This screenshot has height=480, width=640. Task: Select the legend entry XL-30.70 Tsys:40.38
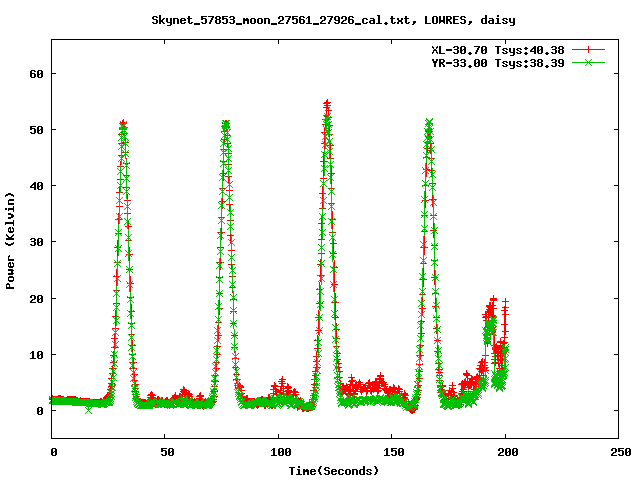point(498,50)
